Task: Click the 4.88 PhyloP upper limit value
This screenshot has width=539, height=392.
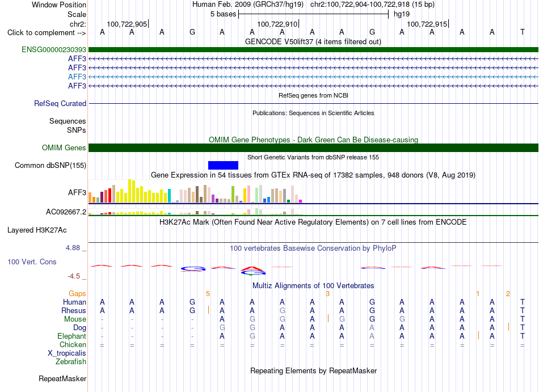Action: point(73,248)
